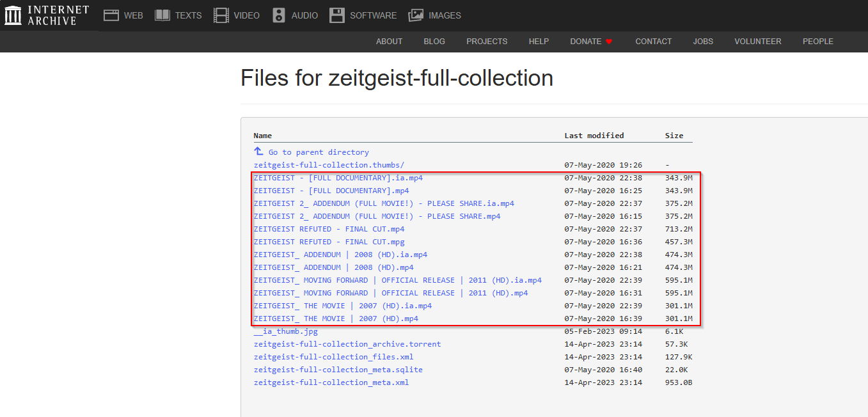
Task: Open the Audio speaker icon
Action: point(278,15)
